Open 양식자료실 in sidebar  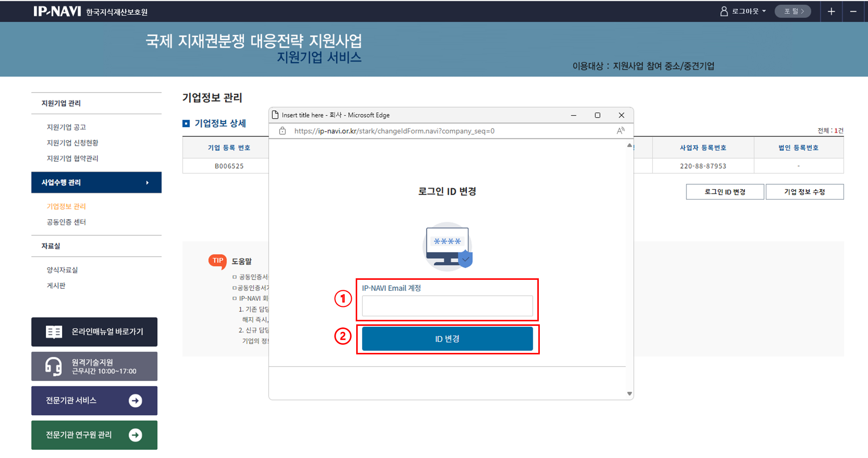pos(62,270)
